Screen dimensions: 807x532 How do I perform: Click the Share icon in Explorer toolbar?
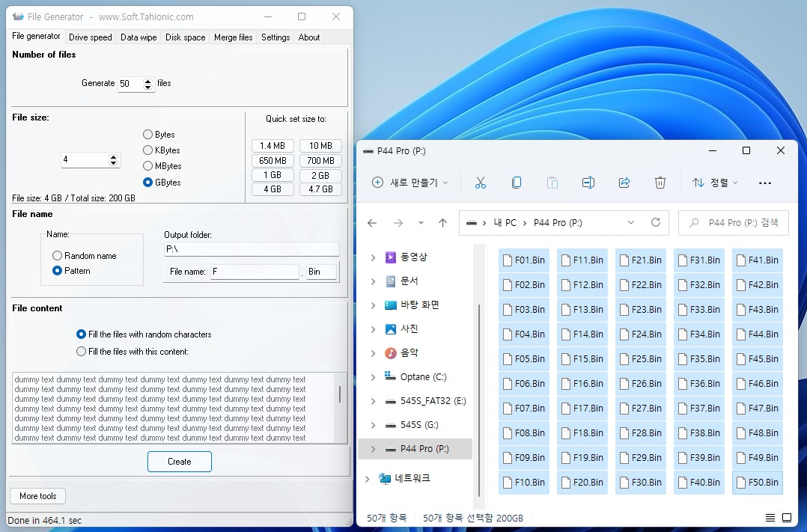(624, 183)
